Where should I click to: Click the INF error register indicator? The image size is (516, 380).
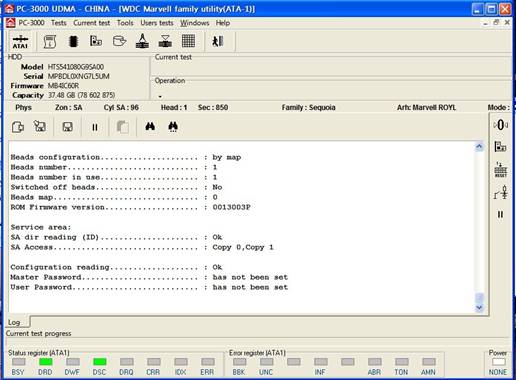[320, 362]
